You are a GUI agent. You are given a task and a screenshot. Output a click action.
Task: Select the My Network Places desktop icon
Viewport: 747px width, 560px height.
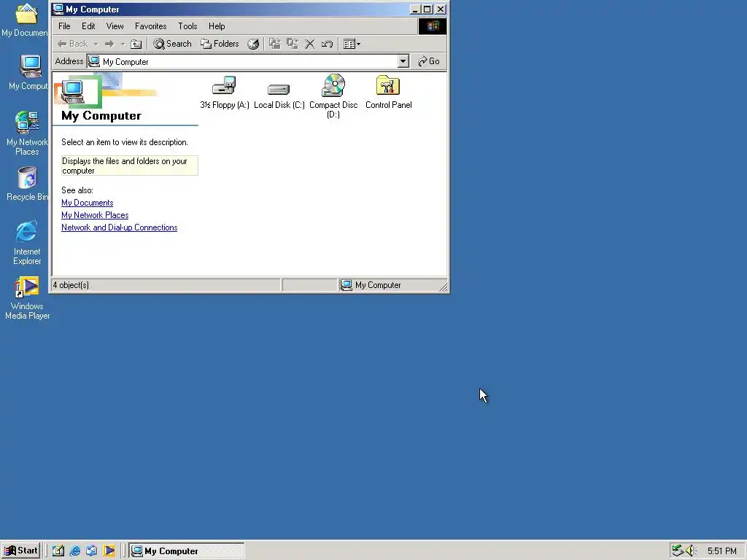27,133
